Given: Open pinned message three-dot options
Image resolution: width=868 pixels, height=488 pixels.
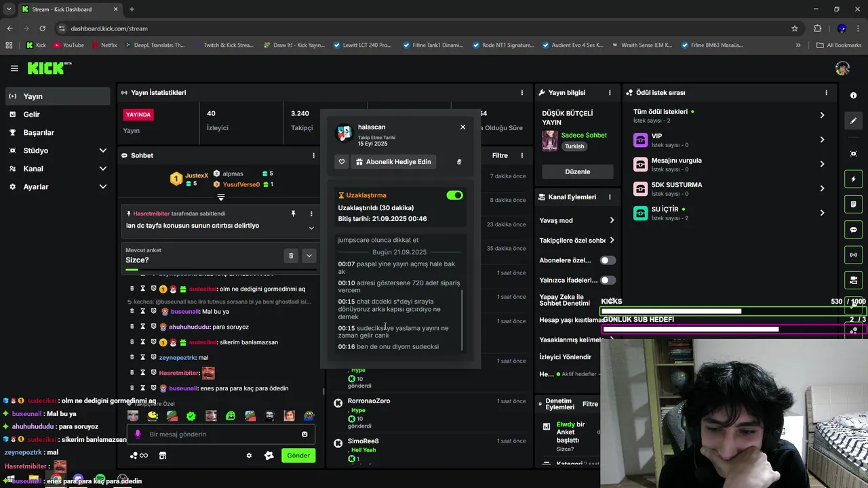Looking at the screenshot, I should tap(311, 213).
